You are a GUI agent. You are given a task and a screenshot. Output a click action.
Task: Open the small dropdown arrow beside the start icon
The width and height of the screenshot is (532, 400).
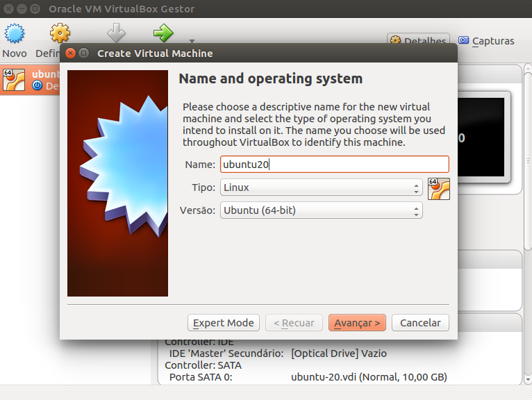pyautogui.click(x=192, y=41)
